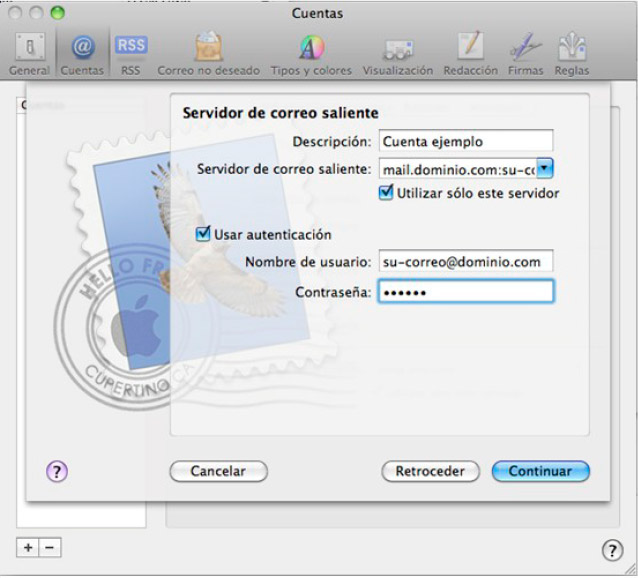Expand the outgoing mail server dropdown arrow
The height and width of the screenshot is (578, 638).
[x=545, y=168]
